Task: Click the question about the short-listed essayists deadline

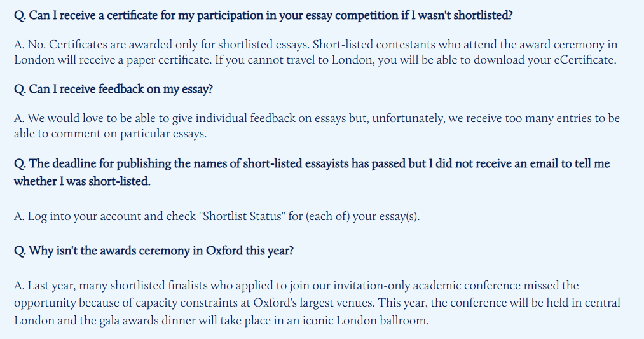Action: [312, 172]
